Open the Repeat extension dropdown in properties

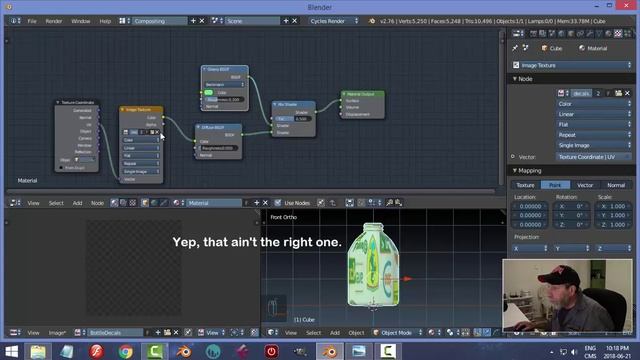tap(594, 135)
